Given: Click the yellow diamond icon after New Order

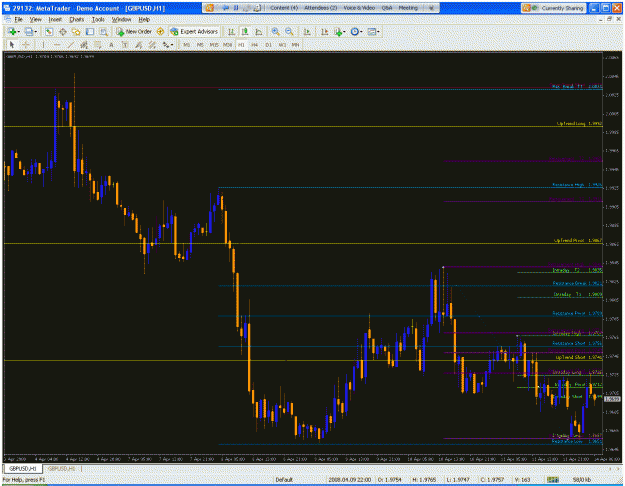Looking at the screenshot, I should coord(160,31).
